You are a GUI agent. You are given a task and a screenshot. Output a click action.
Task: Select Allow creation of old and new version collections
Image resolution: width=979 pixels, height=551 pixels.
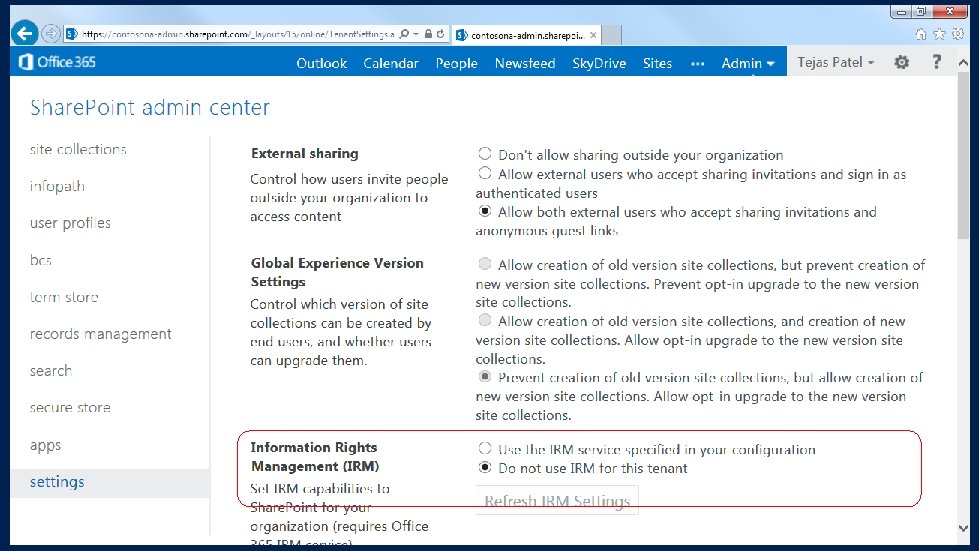click(485, 320)
